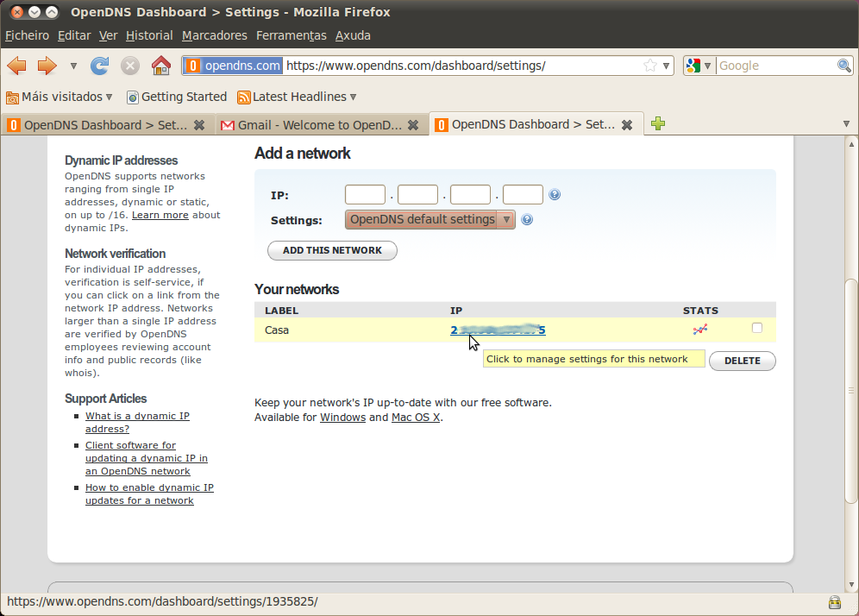Open the OpenDNS default settings dropdown
Image resolution: width=859 pixels, height=616 pixels.
[430, 220]
